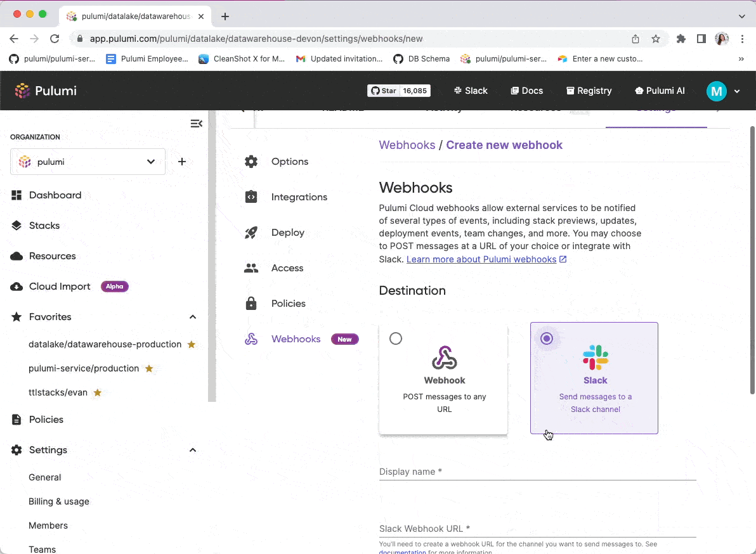Image resolution: width=756 pixels, height=554 pixels.
Task: Open Registry in header
Action: point(589,91)
